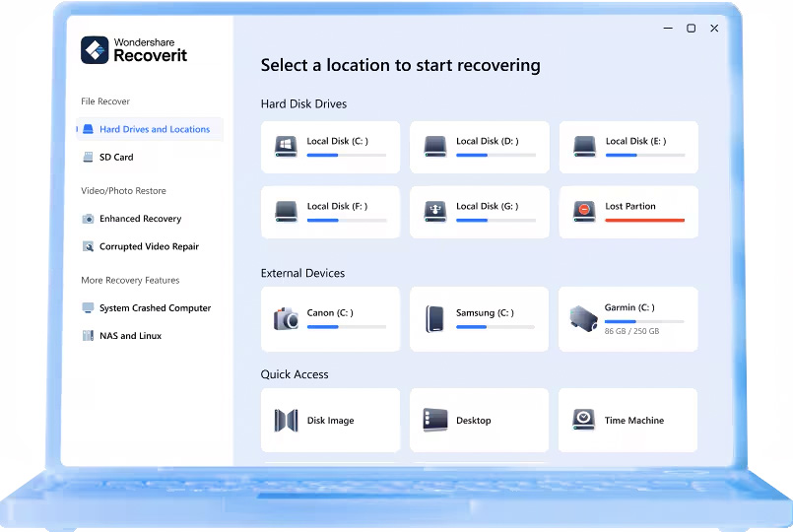Image resolution: width=793 pixels, height=532 pixels.
Task: Click the Garmin dashcam device icon
Action: click(x=583, y=318)
